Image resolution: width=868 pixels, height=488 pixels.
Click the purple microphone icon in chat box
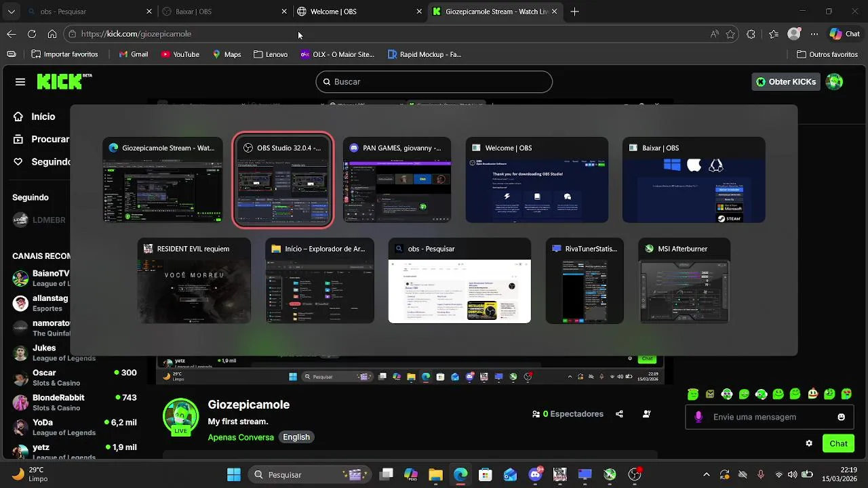(x=698, y=417)
